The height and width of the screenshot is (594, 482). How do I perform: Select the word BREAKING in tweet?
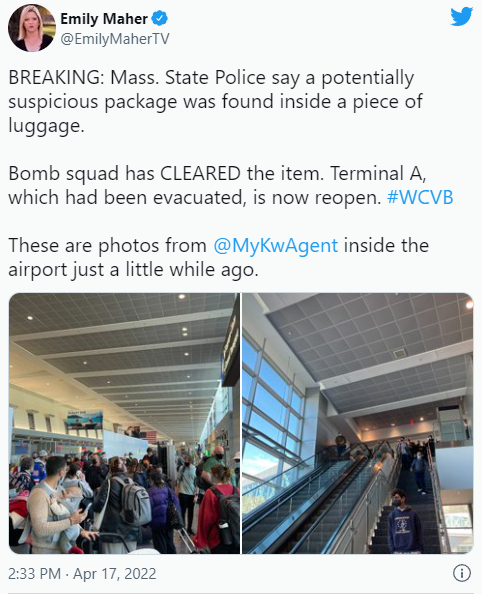point(54,78)
